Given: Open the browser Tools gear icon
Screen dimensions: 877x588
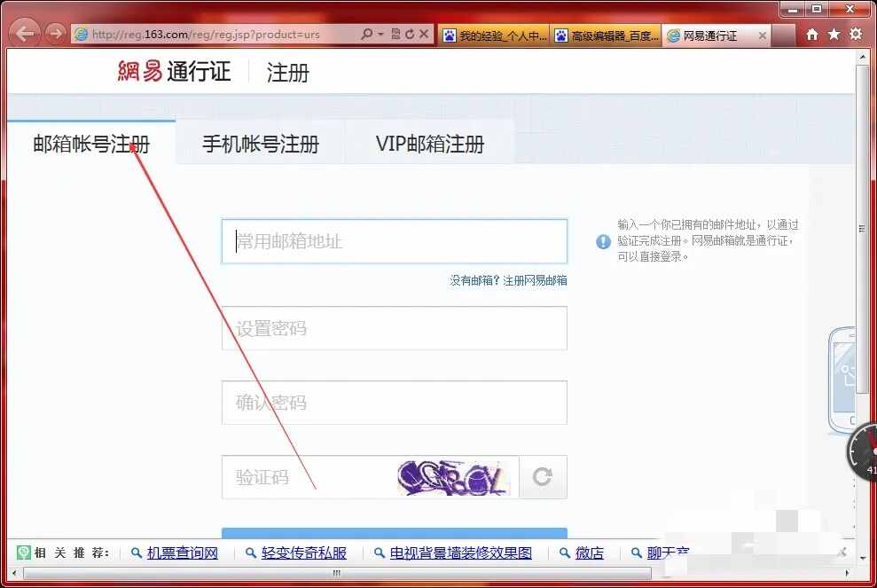Looking at the screenshot, I should pos(856,34).
